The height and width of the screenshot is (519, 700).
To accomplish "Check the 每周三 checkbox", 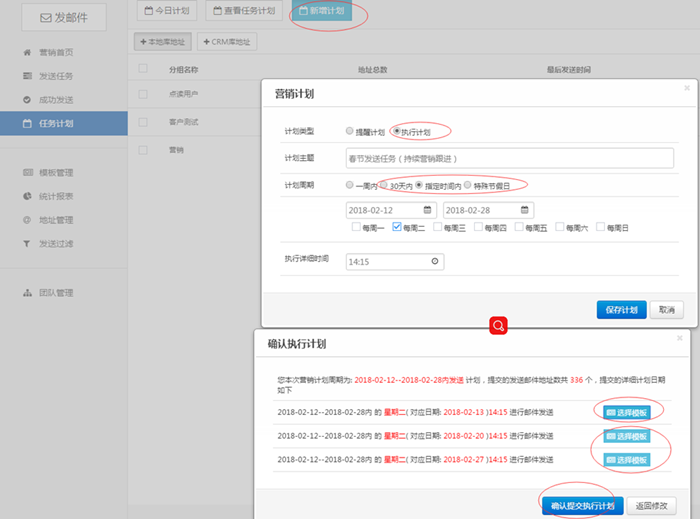I will (x=437, y=228).
